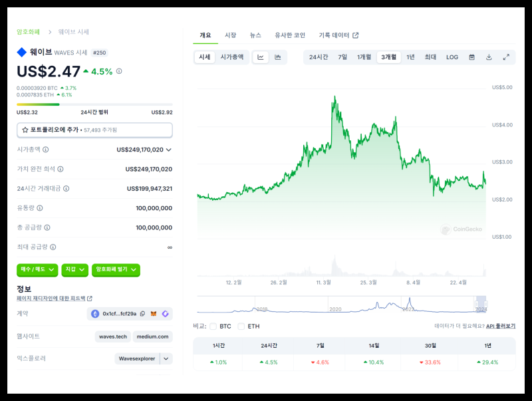Open the 지갑 dropdown

pyautogui.click(x=74, y=269)
